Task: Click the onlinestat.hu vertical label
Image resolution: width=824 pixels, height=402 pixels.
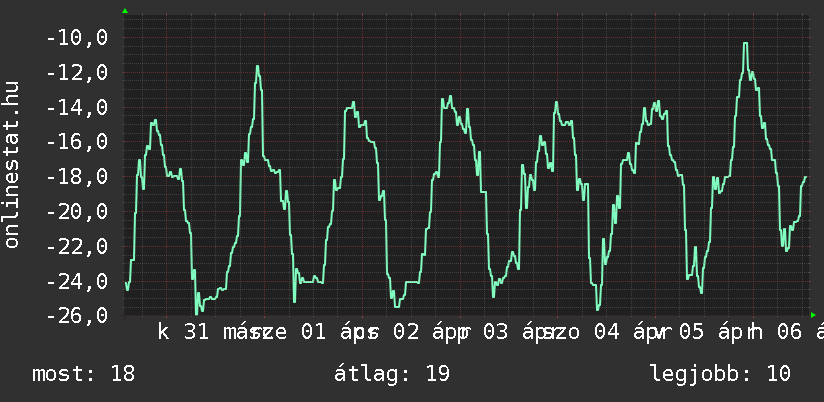Action: [13, 165]
